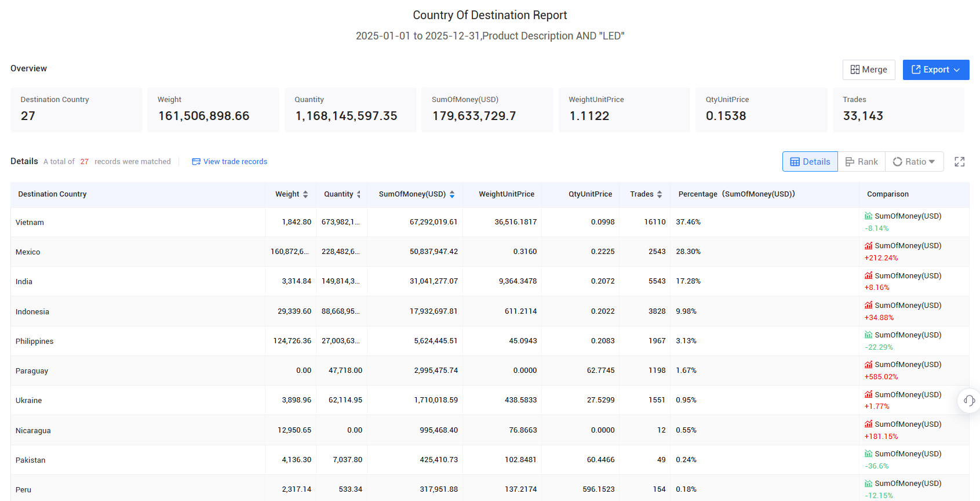Click India comparison chart icon
The image size is (980, 501).
pyautogui.click(x=868, y=275)
